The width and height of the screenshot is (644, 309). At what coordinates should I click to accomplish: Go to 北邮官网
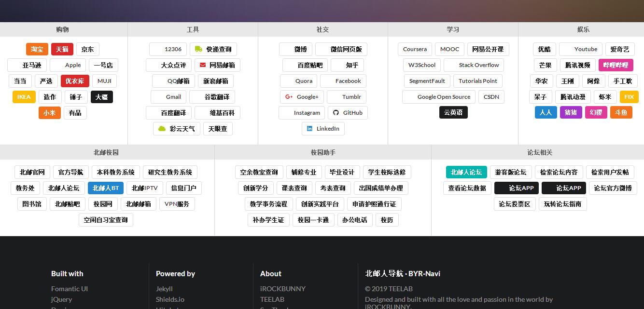coord(32,172)
